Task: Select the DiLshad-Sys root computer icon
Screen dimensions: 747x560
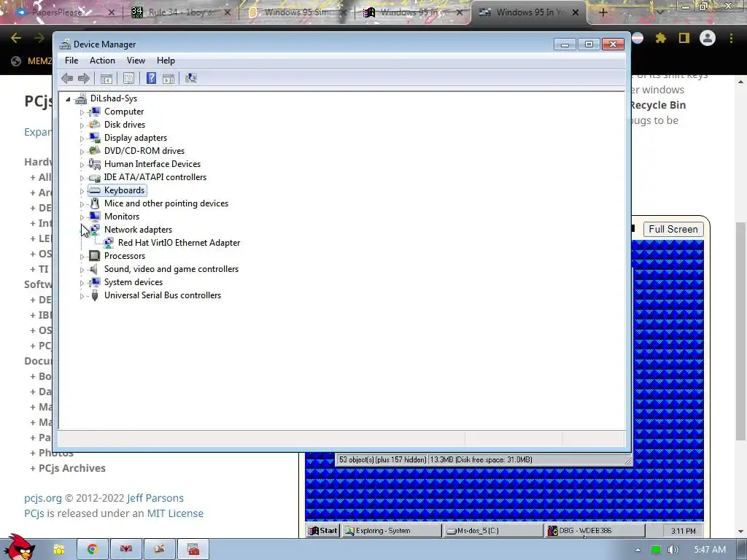Action: (81, 98)
